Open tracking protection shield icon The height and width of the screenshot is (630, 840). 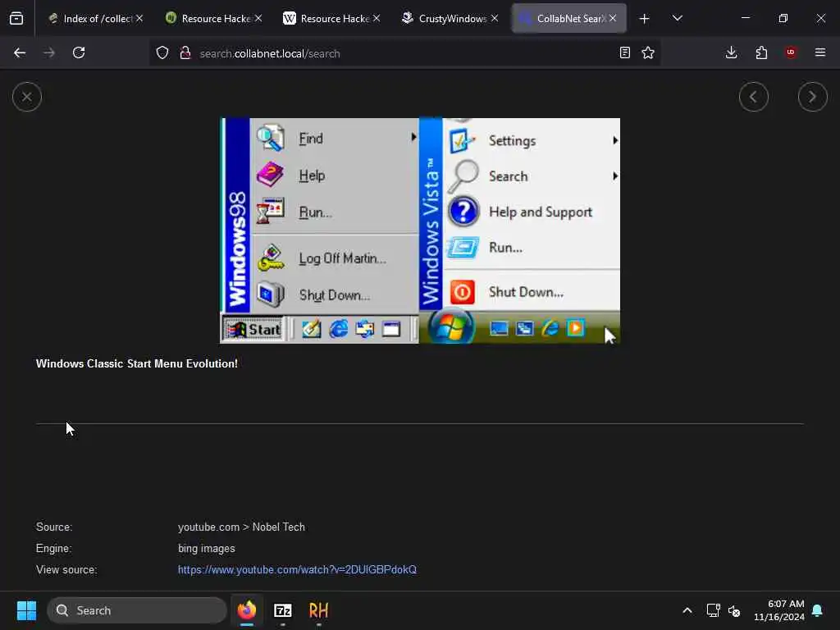pyautogui.click(x=162, y=53)
